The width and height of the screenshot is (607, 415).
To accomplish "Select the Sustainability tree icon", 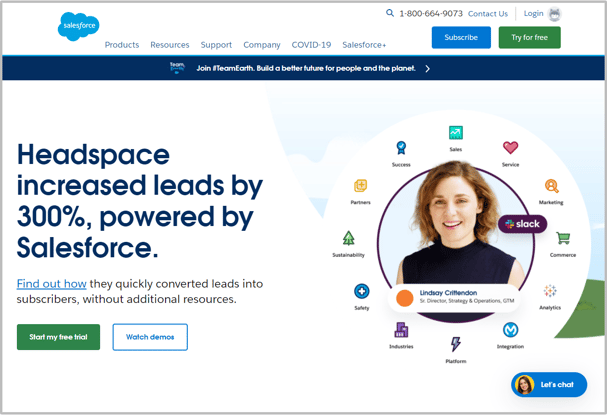I will (348, 238).
